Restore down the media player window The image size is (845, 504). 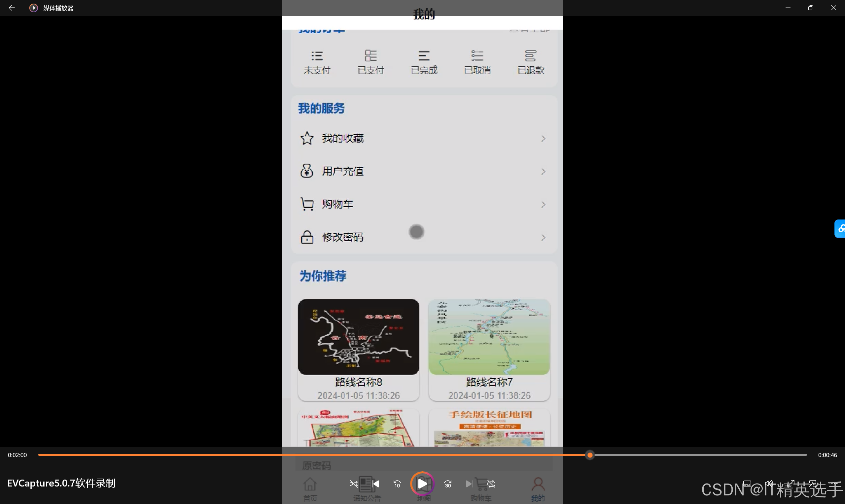(811, 8)
